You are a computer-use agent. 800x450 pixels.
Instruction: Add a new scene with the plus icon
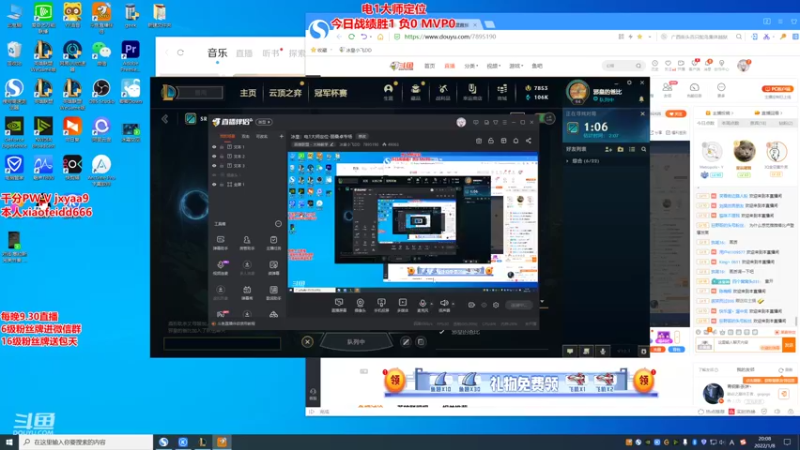(281, 136)
